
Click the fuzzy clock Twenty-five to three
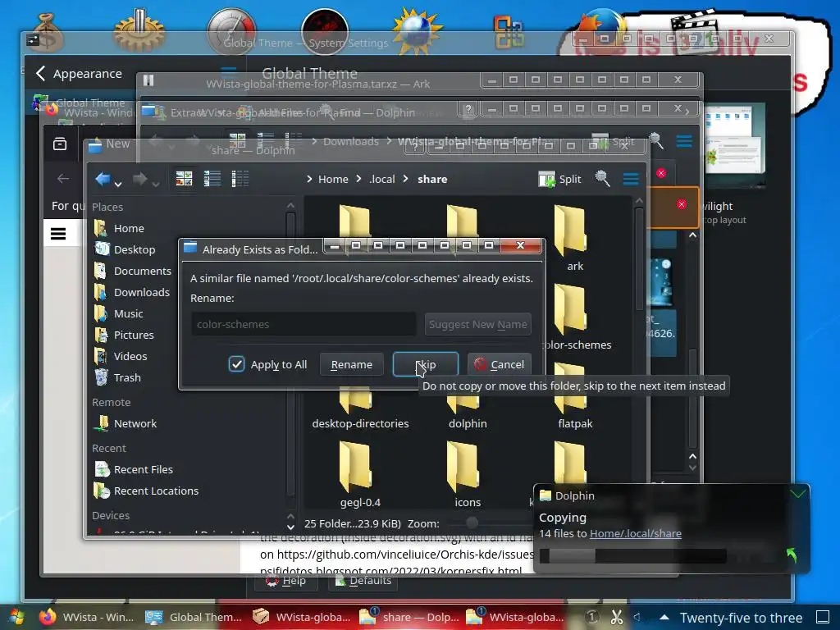(741, 618)
